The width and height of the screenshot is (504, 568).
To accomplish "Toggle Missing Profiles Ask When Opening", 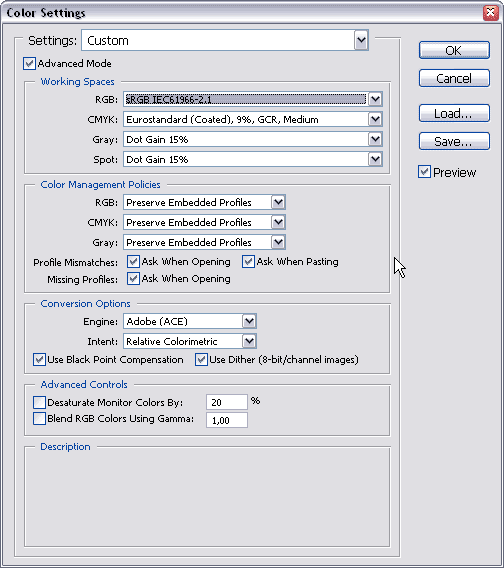I will click(x=133, y=279).
